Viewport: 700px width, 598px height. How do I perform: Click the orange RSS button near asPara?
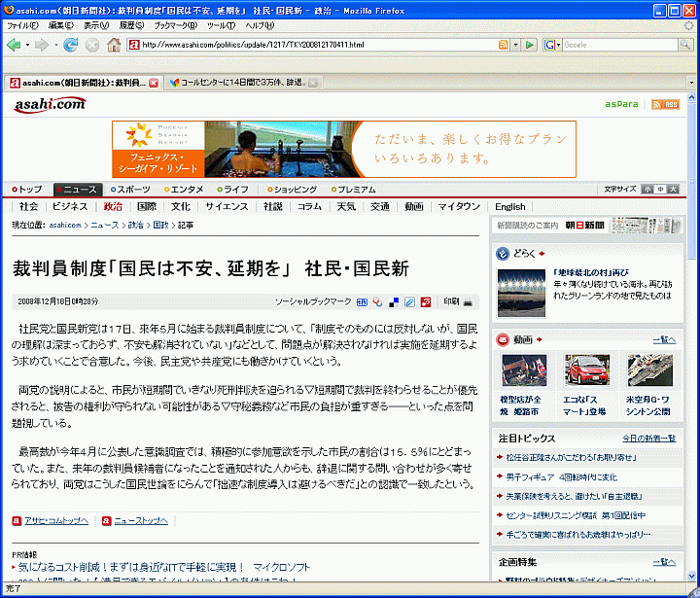tap(666, 104)
